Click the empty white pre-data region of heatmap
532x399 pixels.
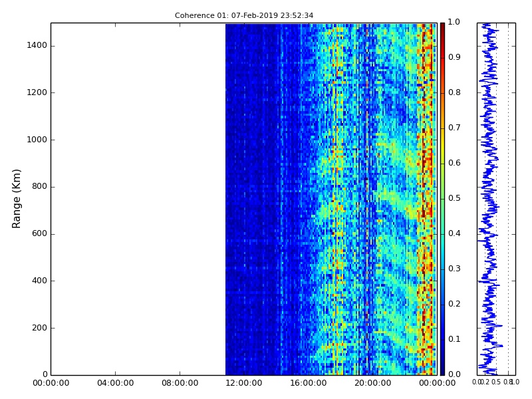pyautogui.click(x=138, y=199)
